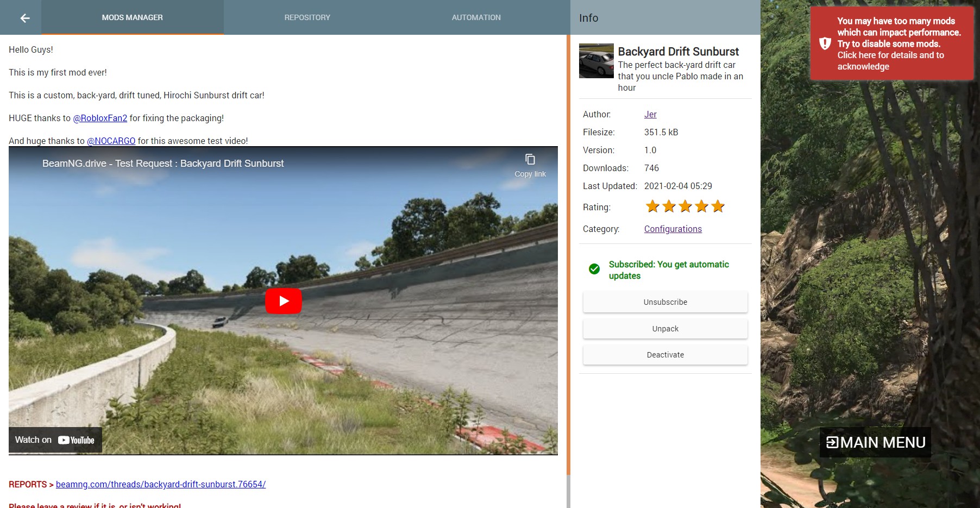Click the Backyard Drift Sunburst thumbnail

[596, 61]
